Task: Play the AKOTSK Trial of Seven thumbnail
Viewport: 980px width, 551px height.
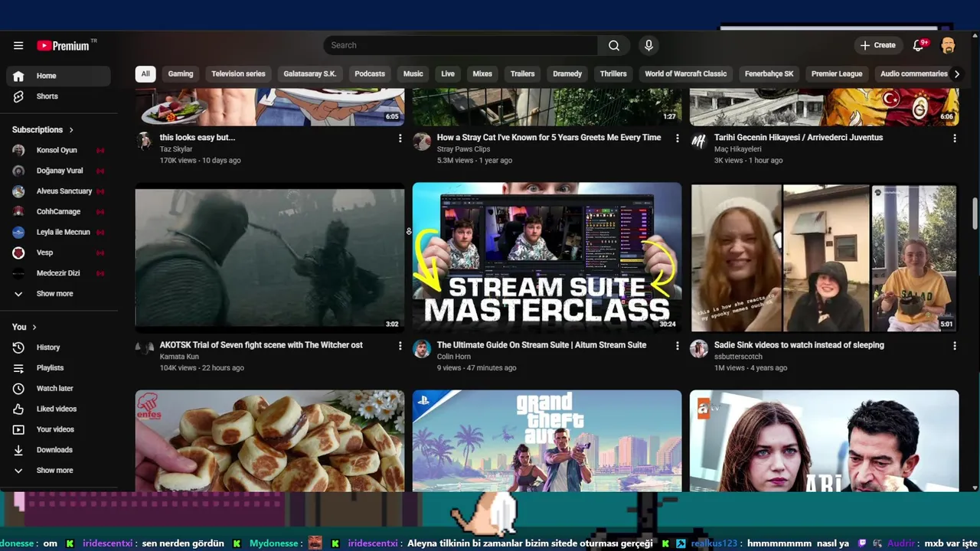Action: [269, 257]
